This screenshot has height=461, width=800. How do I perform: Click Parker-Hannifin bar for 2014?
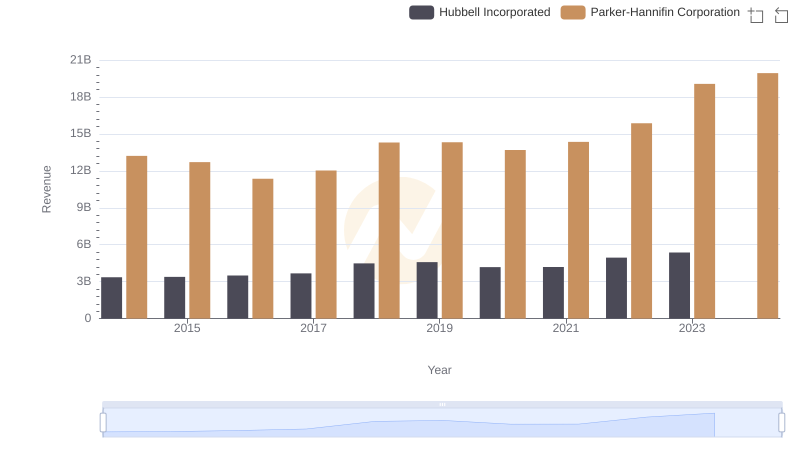click(137, 237)
